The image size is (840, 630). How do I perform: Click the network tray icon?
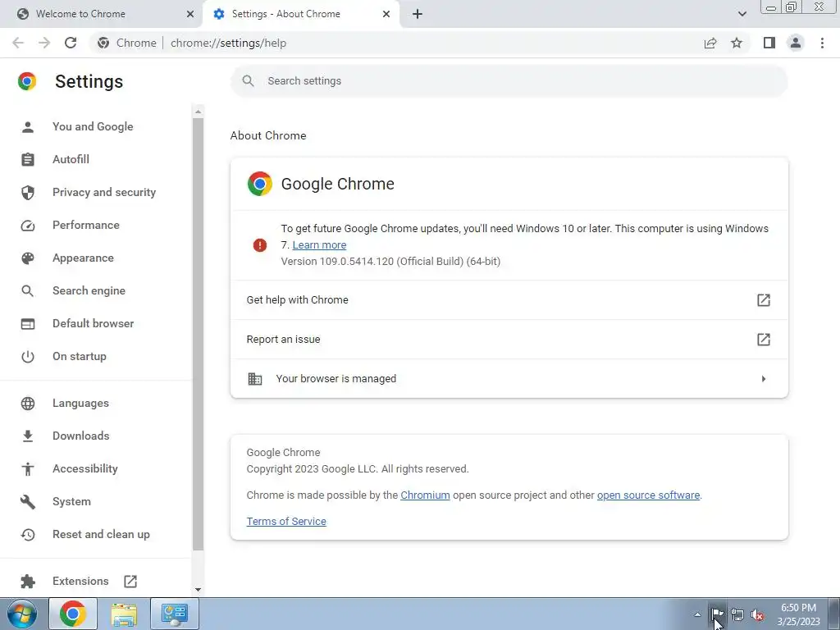point(737,614)
